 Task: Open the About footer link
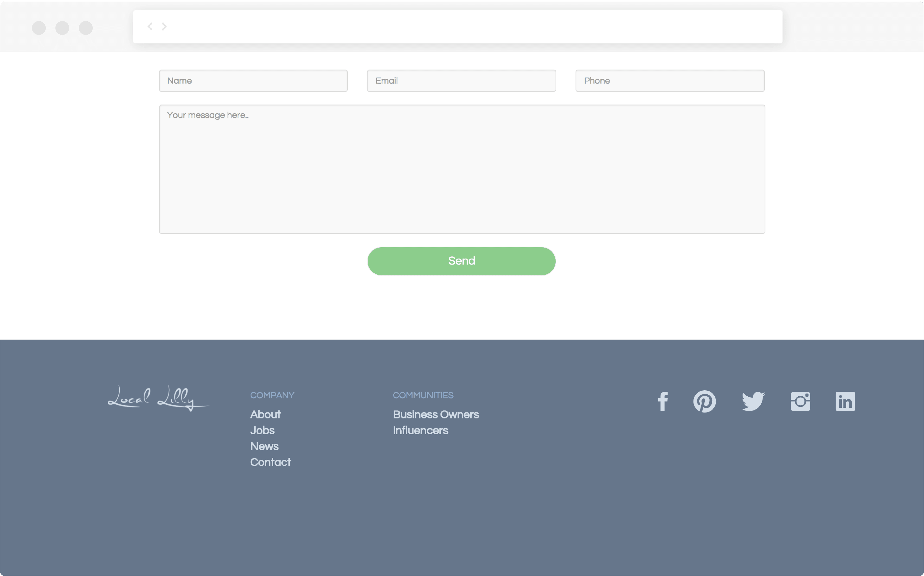[265, 414]
